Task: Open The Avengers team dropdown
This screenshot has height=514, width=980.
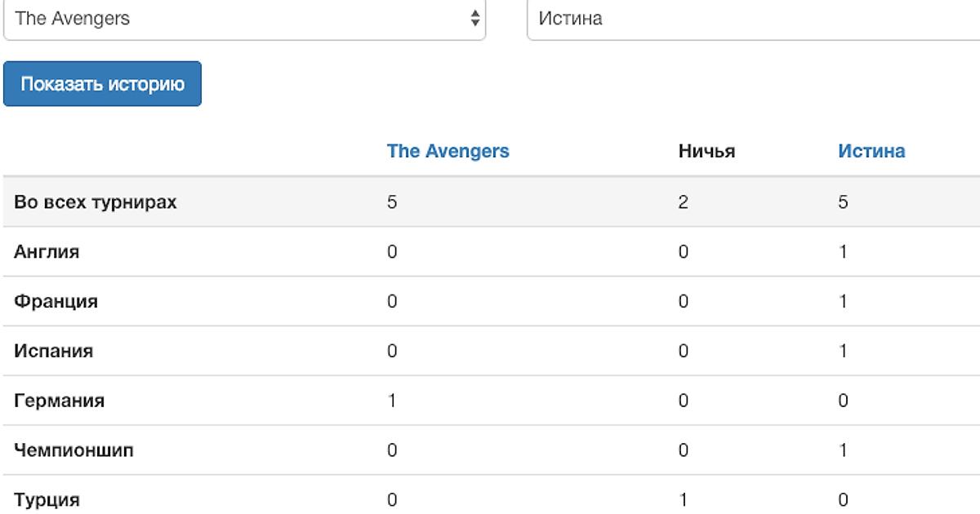Action: 243,19
